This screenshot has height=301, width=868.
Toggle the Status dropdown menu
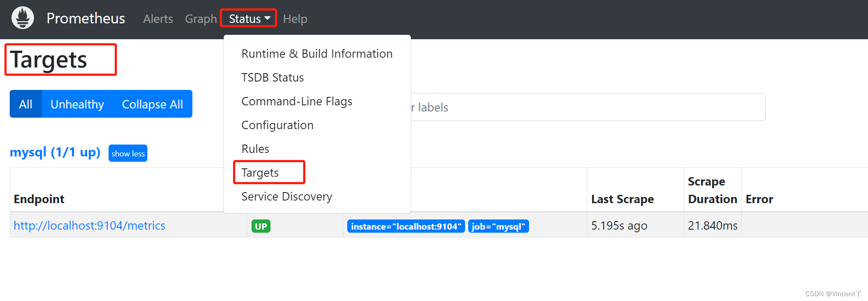[249, 19]
